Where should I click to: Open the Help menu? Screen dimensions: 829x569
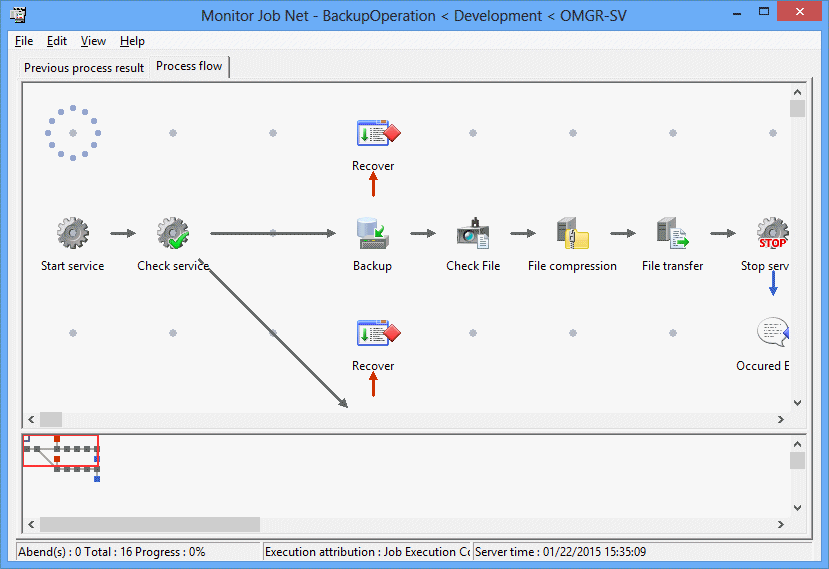[132, 41]
